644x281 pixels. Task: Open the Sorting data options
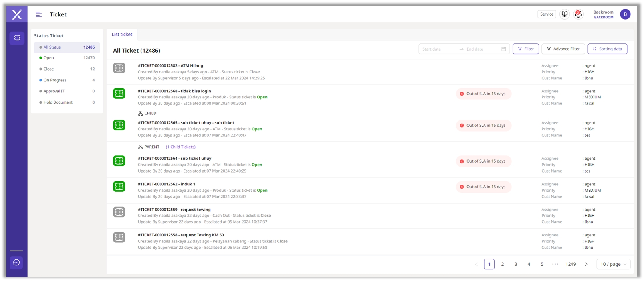tap(607, 49)
